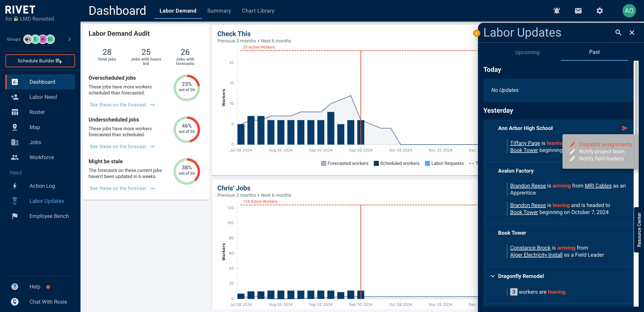
Task: Click the Help question mark icon
Action: point(15,287)
